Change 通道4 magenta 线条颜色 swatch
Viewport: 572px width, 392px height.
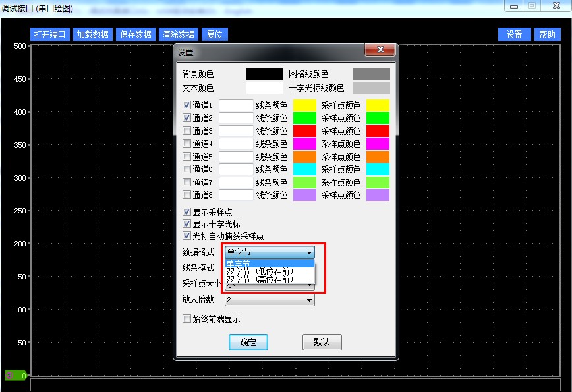pyautogui.click(x=304, y=144)
